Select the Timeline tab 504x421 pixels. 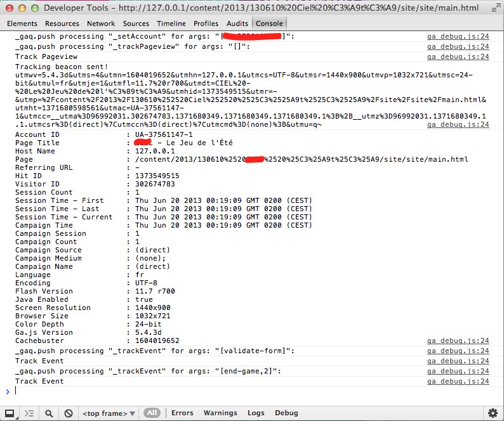point(171,23)
